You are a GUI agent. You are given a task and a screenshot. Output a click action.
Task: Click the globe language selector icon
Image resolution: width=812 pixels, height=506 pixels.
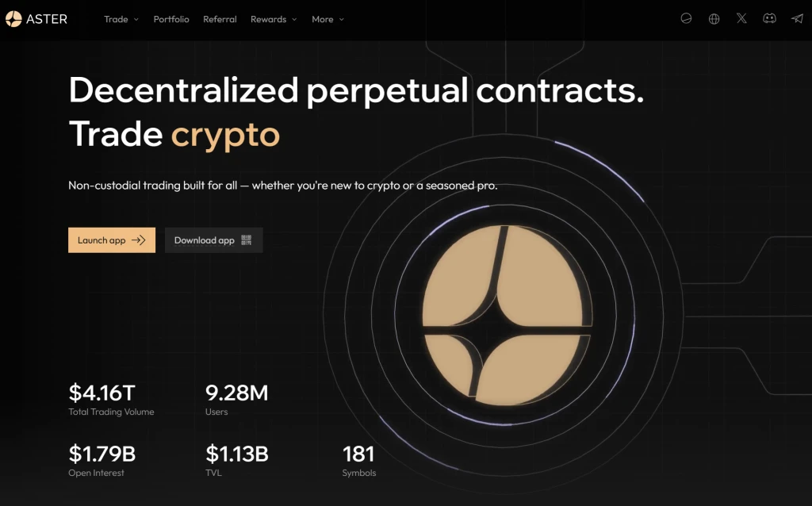pos(713,18)
